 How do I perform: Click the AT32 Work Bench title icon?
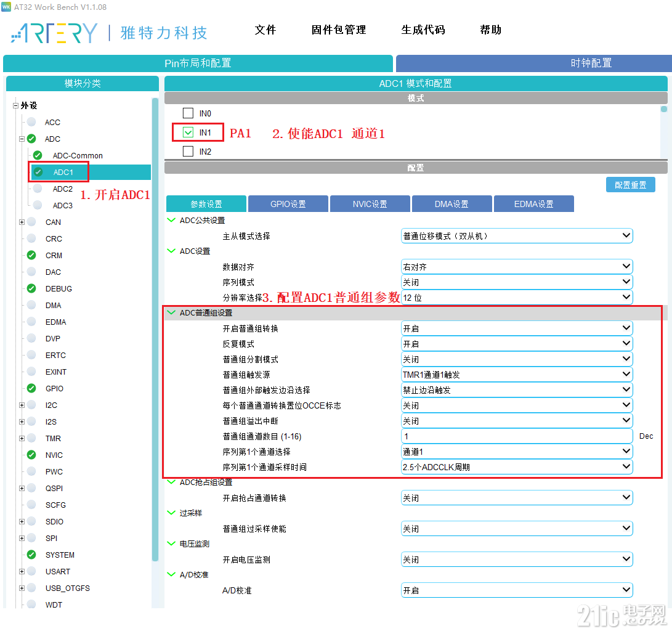(x=6, y=7)
